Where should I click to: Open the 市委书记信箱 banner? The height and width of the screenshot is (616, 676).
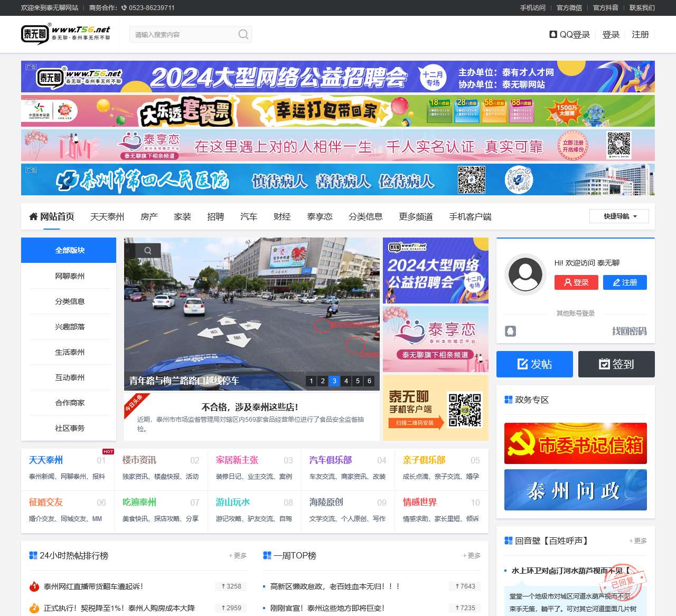576,443
